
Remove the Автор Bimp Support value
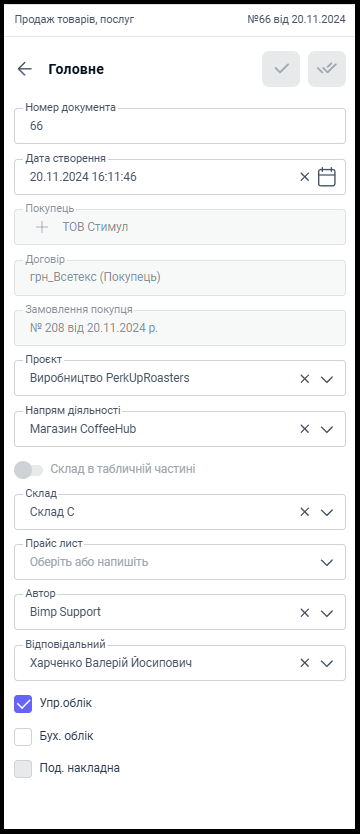click(305, 613)
